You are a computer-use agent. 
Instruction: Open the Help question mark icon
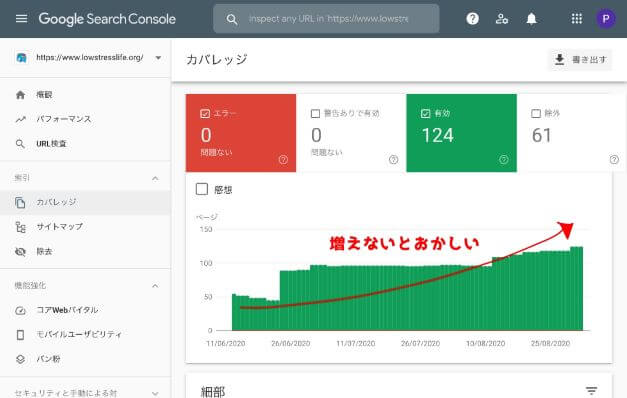coord(472,18)
